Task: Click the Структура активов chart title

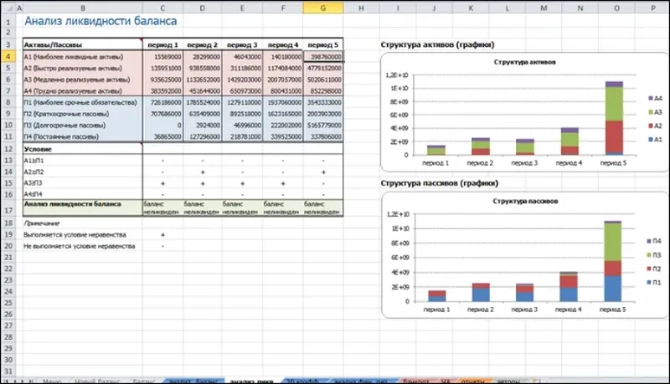Action: 525,62
